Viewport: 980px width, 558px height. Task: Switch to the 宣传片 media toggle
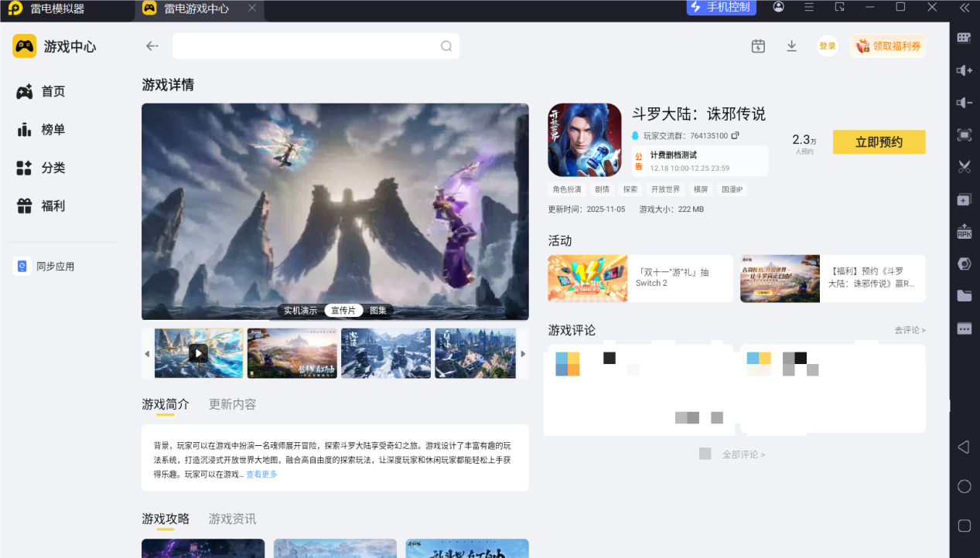tap(343, 310)
